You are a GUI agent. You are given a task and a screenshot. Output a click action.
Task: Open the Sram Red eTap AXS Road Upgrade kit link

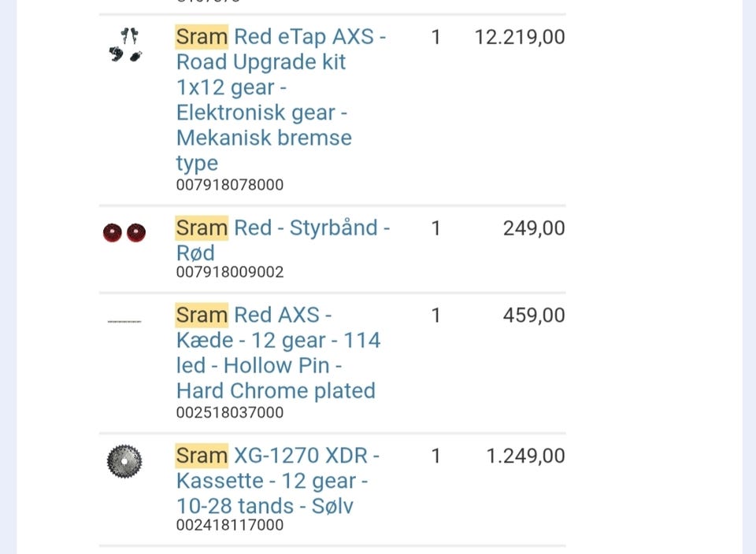coord(280,99)
